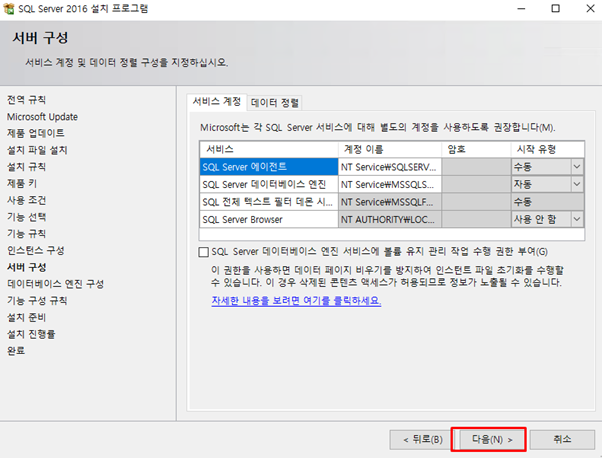Cancel setup with the 취소 button
This screenshot has width=602, height=458.
point(562,440)
